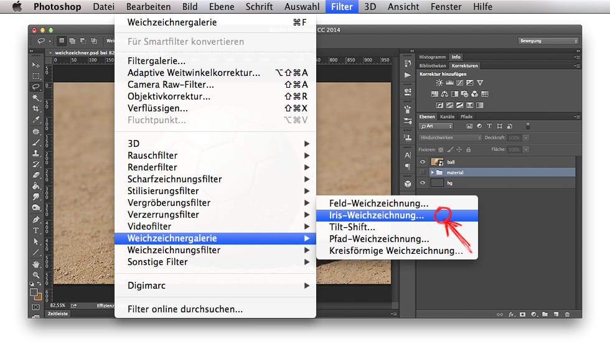Choose Tilt-Shift from the blur gallery
Viewport: 610px width, 364px height.
(397, 227)
